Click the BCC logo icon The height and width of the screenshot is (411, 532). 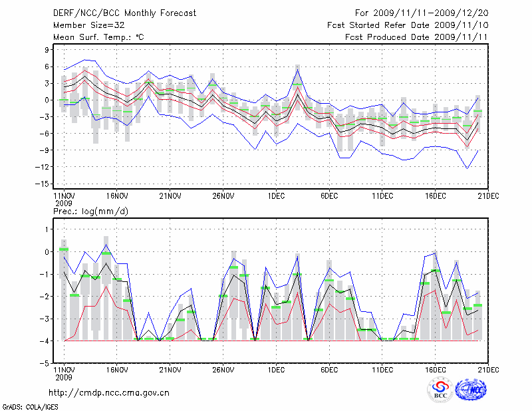pyautogui.click(x=440, y=391)
